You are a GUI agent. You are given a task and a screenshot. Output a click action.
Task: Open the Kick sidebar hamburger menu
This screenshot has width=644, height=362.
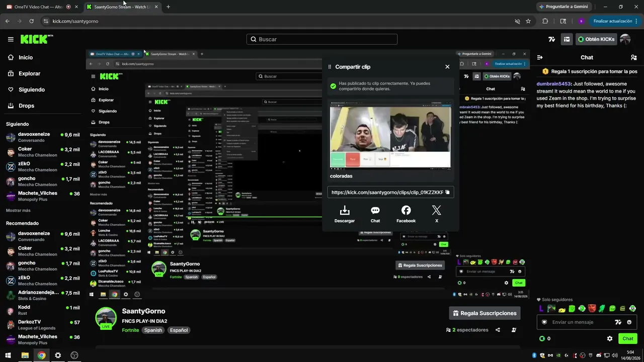11,39
